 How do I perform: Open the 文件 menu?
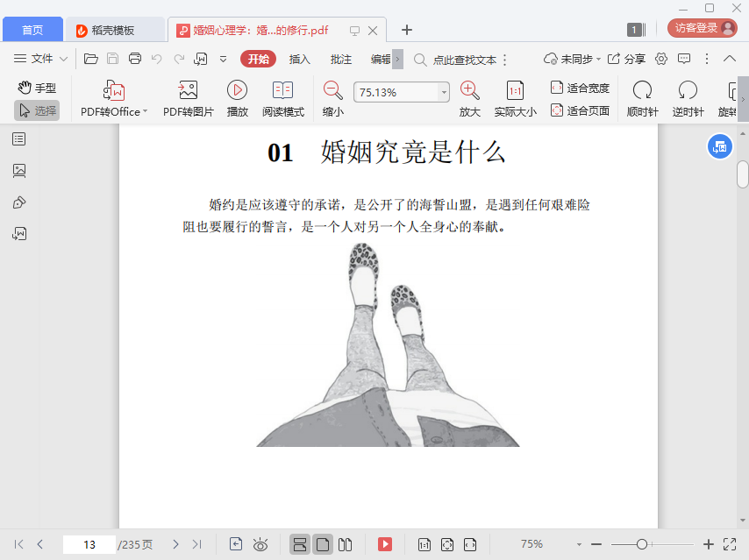coord(33,59)
